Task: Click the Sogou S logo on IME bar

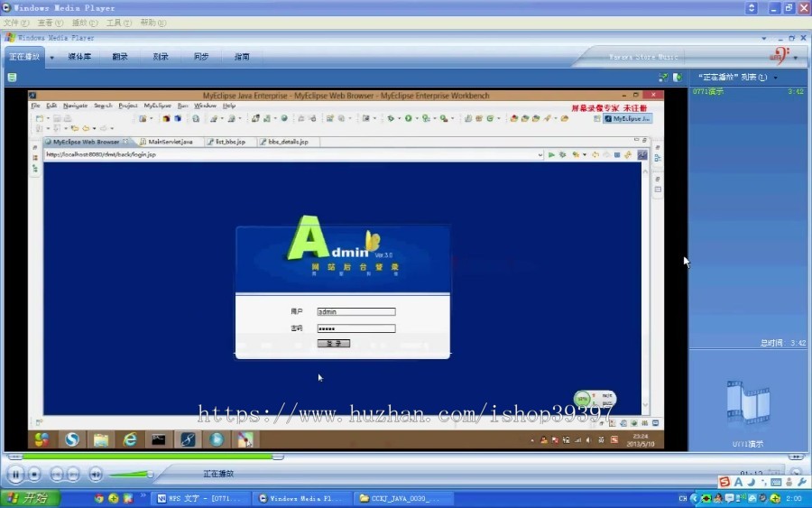Action: pyautogui.click(x=724, y=482)
